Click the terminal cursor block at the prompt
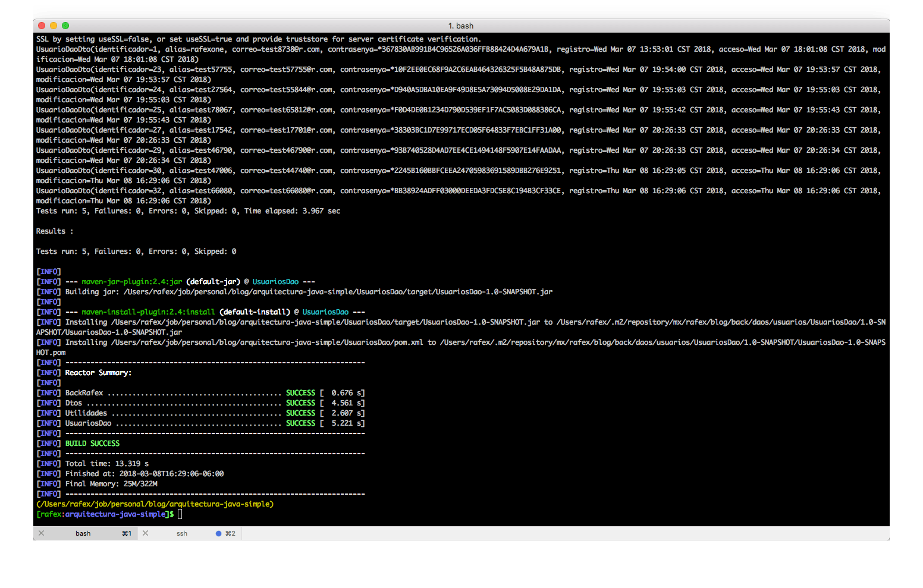 point(179,514)
